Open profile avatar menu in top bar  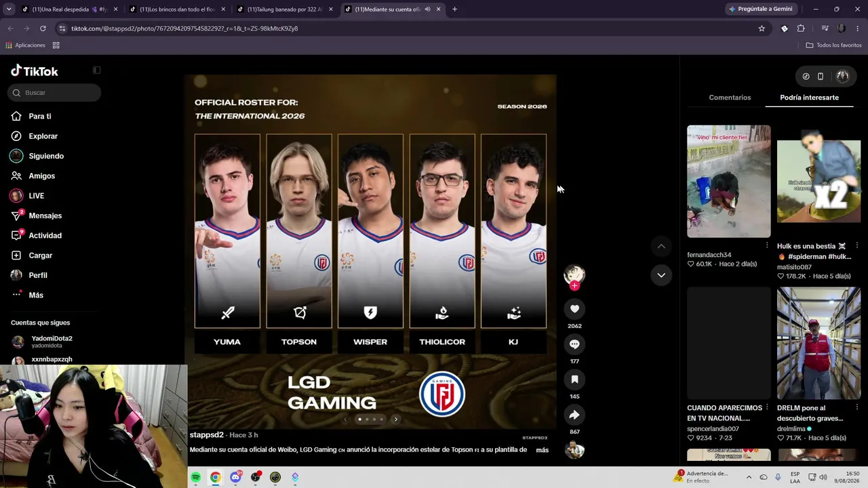point(842,77)
